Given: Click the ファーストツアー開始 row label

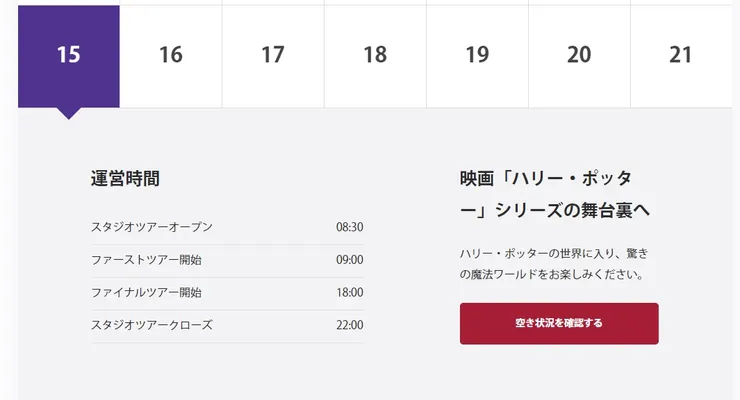Looking at the screenshot, I should [146, 260].
